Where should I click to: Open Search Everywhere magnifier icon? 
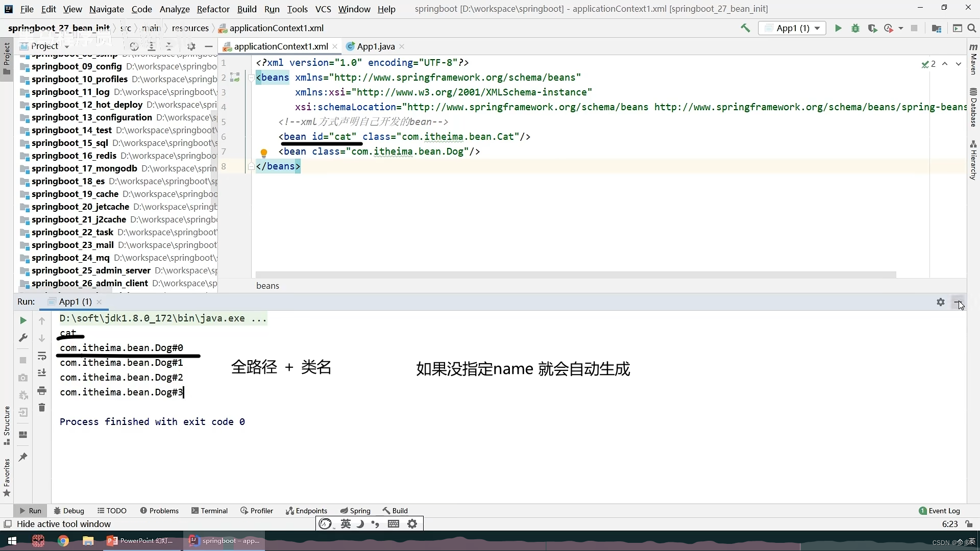coord(972,29)
